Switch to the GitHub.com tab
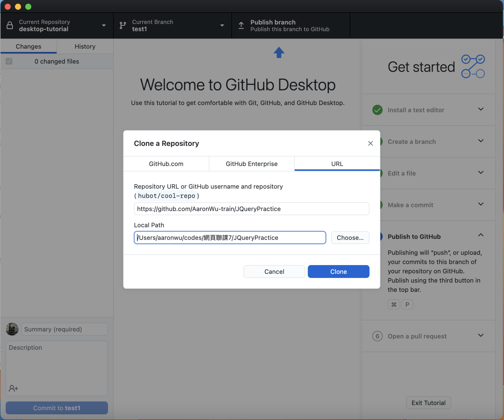504x420 pixels. pos(166,164)
